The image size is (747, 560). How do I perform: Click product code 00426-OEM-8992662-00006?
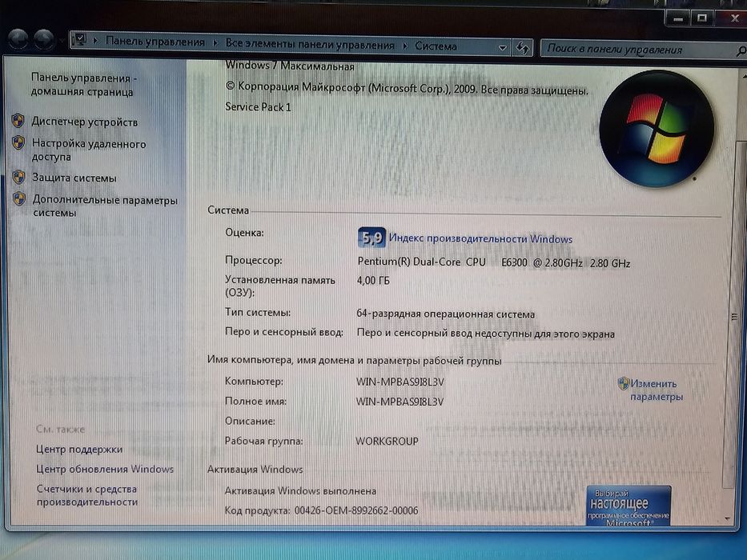[x=355, y=510]
